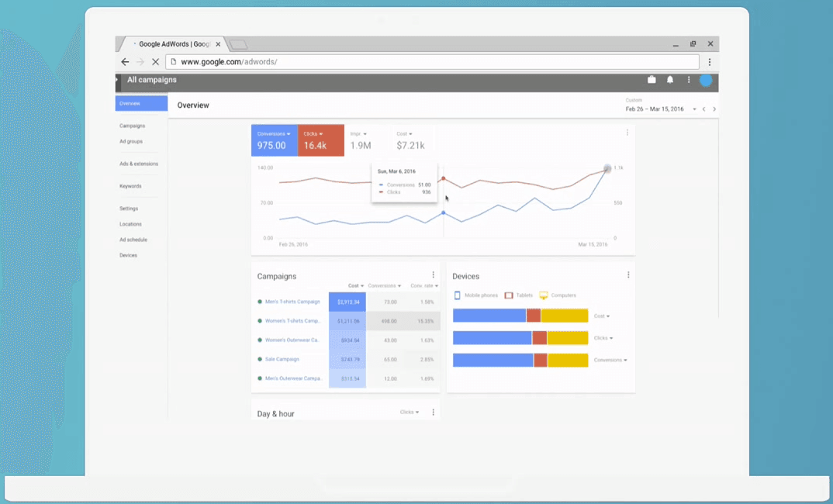This screenshot has height=504, width=833.
Task: Click the blue Conversions point on Mar 6
Action: coord(444,213)
